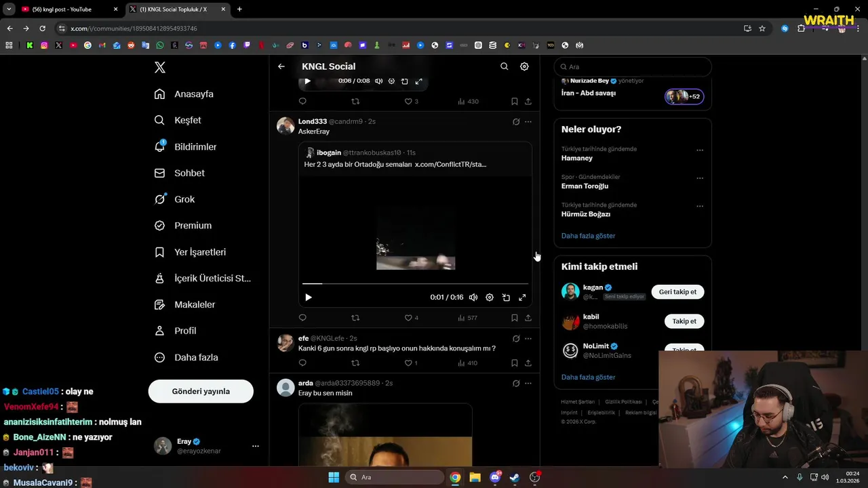Open Chrome from taskbar
868x488 pixels.
455,477
